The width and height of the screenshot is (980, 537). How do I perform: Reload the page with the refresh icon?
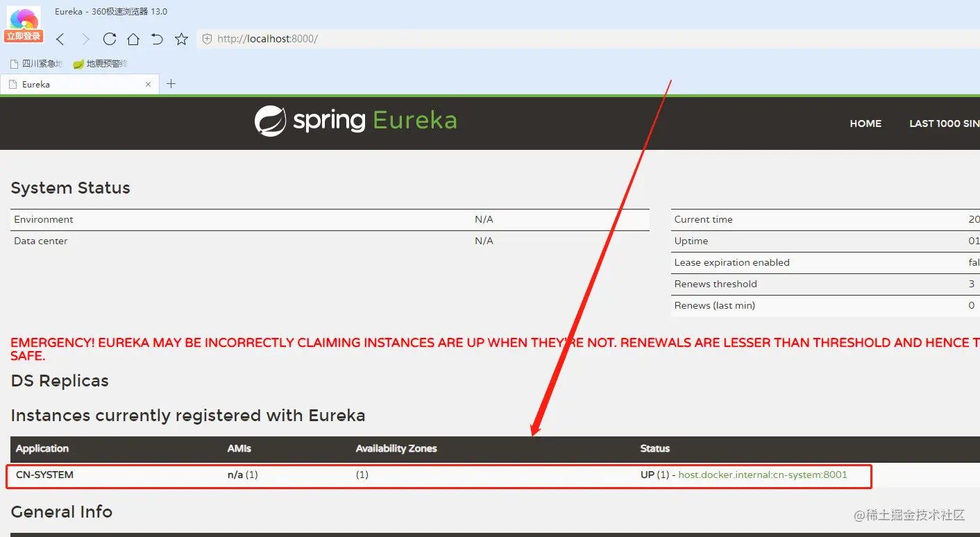(x=110, y=39)
